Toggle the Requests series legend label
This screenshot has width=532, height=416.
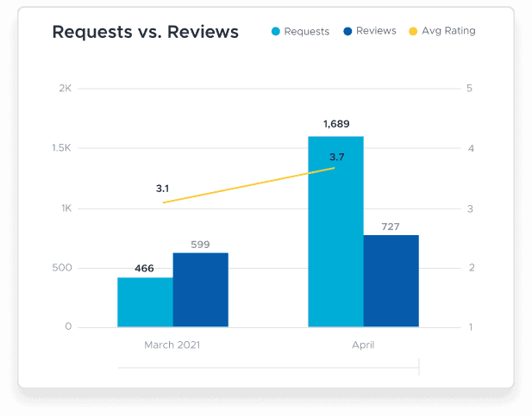(x=307, y=32)
